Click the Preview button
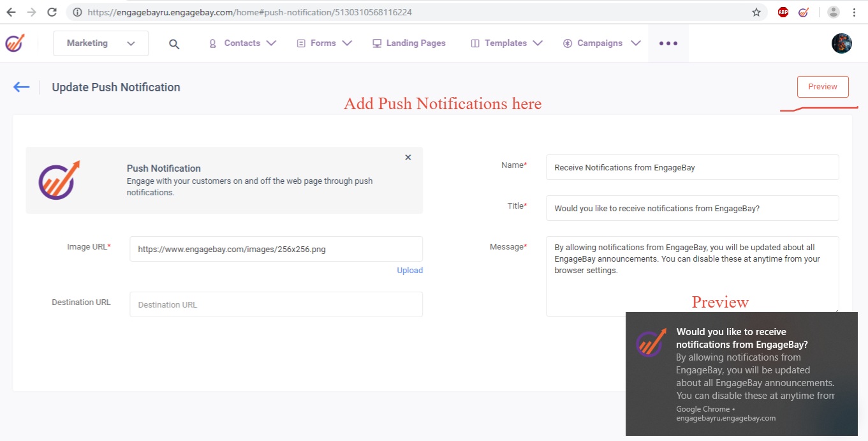This screenshot has height=441, width=868. point(822,87)
